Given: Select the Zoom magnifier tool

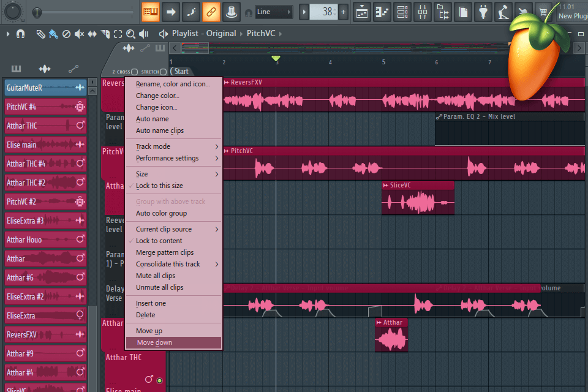Looking at the screenshot, I should pos(130,34).
